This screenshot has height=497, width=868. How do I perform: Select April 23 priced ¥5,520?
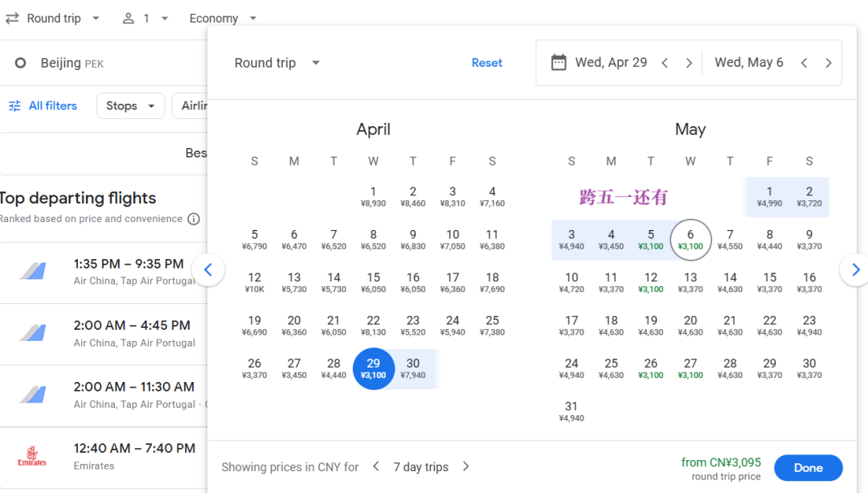(x=413, y=325)
